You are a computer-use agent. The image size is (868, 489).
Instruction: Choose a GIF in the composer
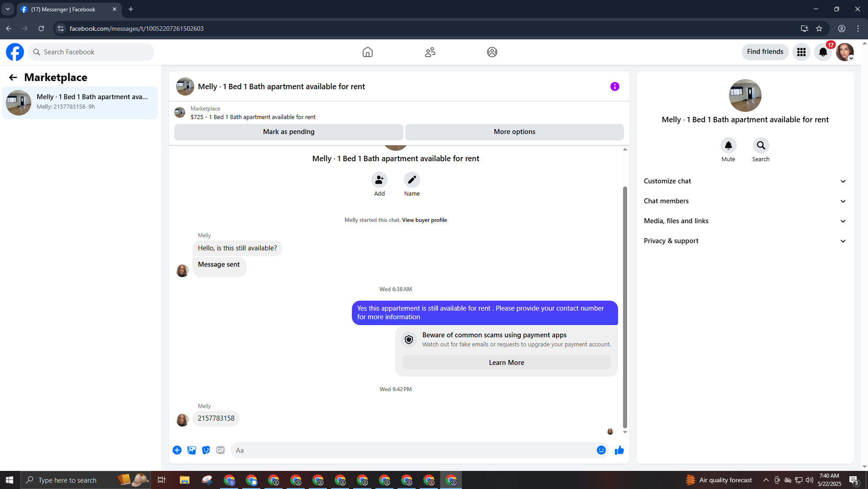pyautogui.click(x=221, y=450)
